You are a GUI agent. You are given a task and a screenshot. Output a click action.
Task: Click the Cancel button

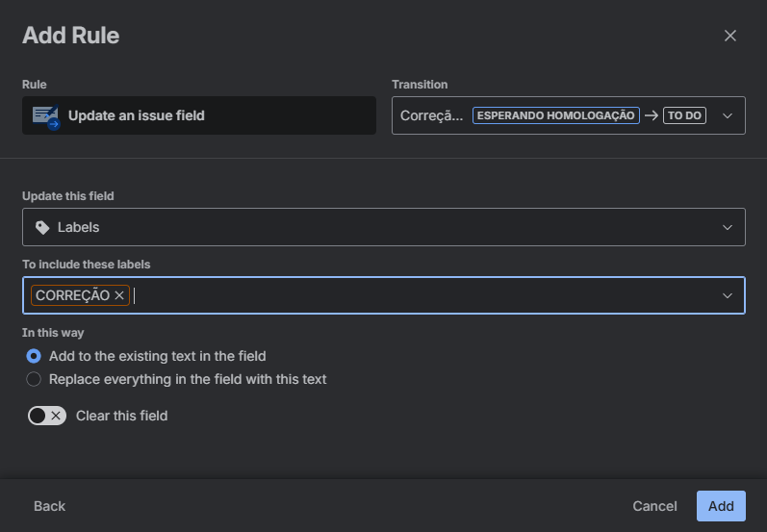coord(654,506)
